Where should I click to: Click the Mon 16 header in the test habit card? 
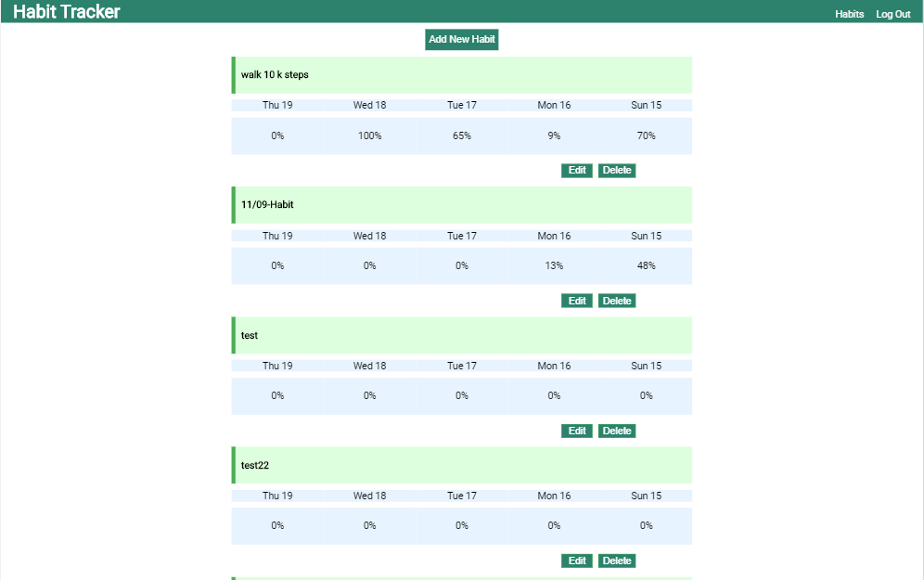(554, 365)
